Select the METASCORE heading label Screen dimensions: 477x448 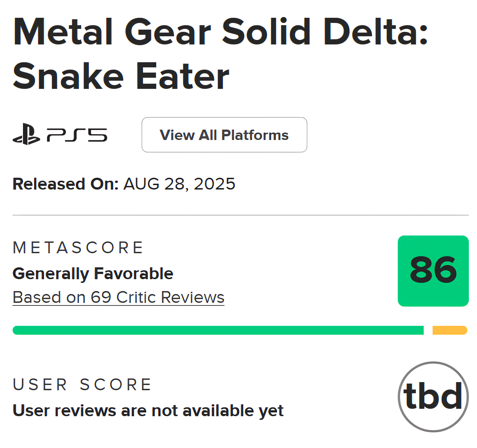(78, 248)
